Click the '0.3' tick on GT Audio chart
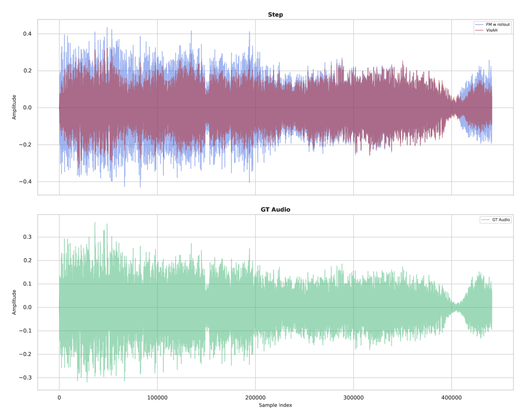525x420 pixels. 27,237
